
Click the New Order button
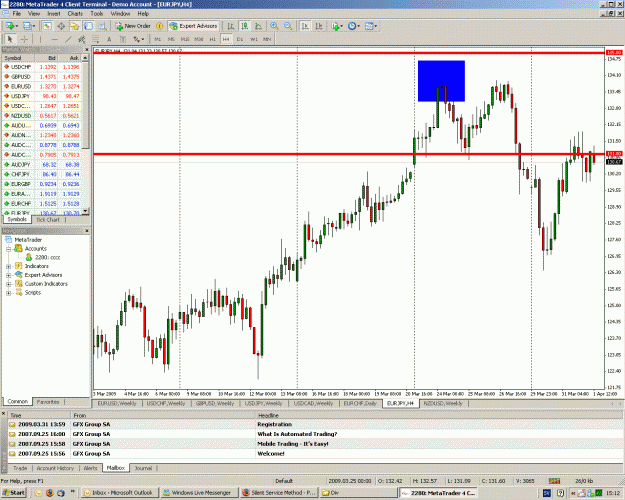(x=133, y=26)
